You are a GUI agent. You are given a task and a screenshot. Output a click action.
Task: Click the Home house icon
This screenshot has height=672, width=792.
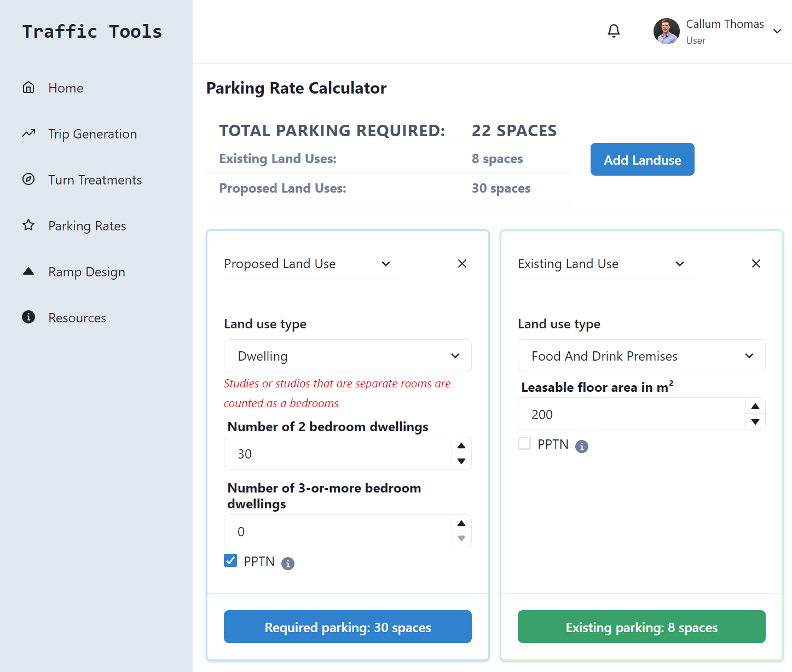click(28, 88)
